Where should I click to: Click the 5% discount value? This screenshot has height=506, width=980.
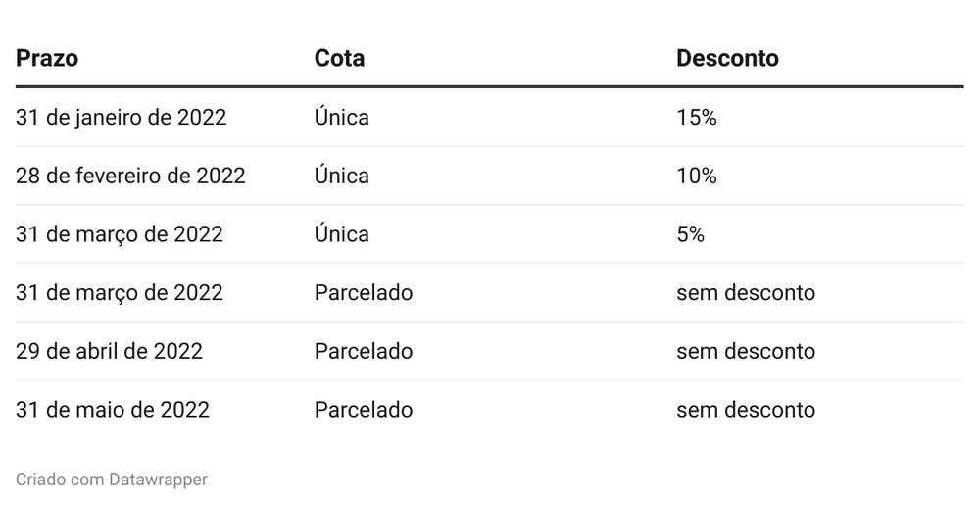coord(690,234)
